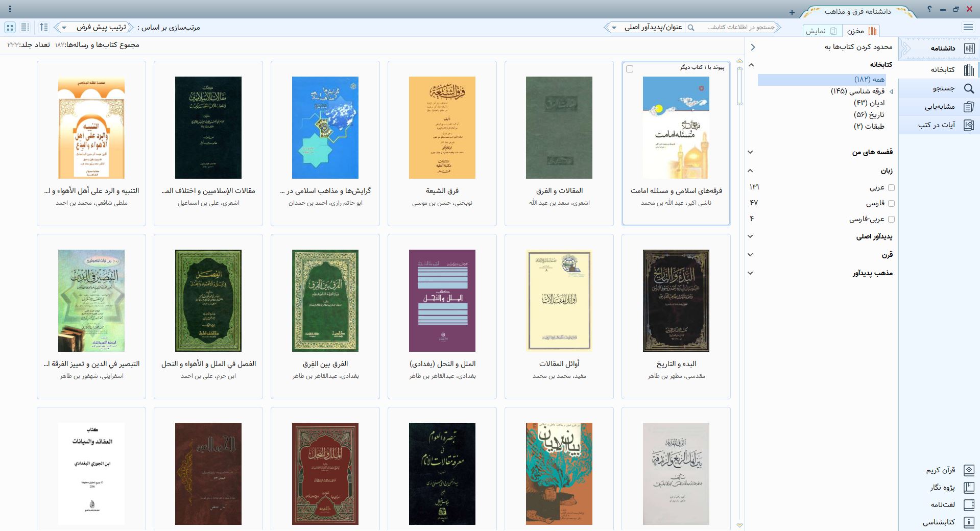Select فرقه شناسی (۱۴۵) category
This screenshot has height=531, width=980.
click(x=857, y=91)
